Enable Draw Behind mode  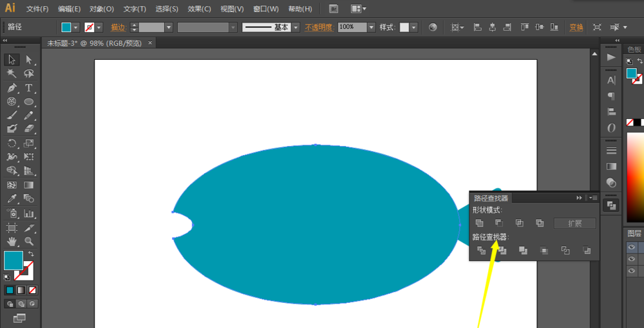[x=21, y=304]
